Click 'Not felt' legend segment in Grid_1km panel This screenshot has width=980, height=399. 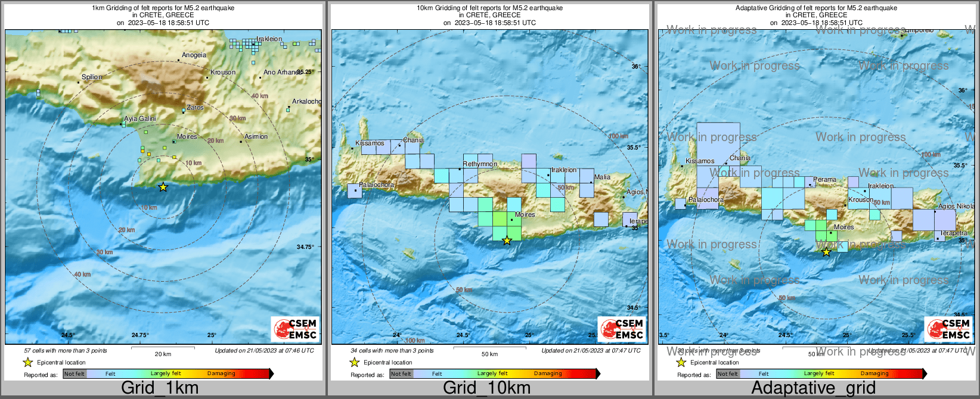(x=75, y=374)
